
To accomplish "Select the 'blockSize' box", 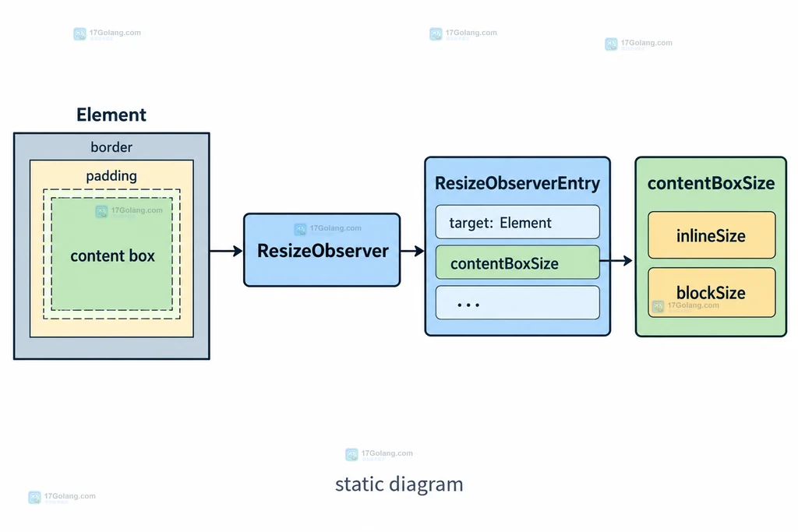I will pyautogui.click(x=711, y=292).
